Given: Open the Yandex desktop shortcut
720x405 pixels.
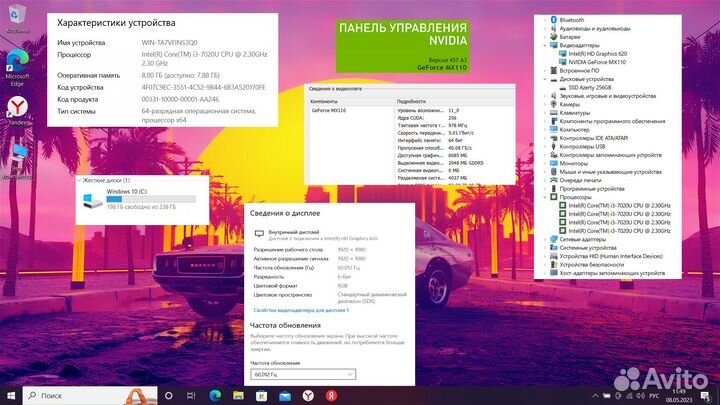Looking at the screenshot, I should click(x=17, y=111).
